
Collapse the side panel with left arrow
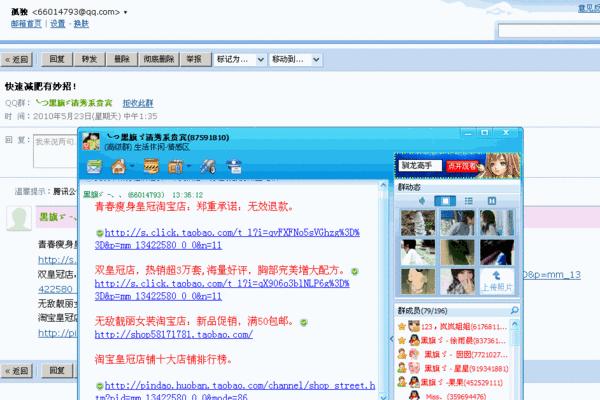(x=391, y=339)
